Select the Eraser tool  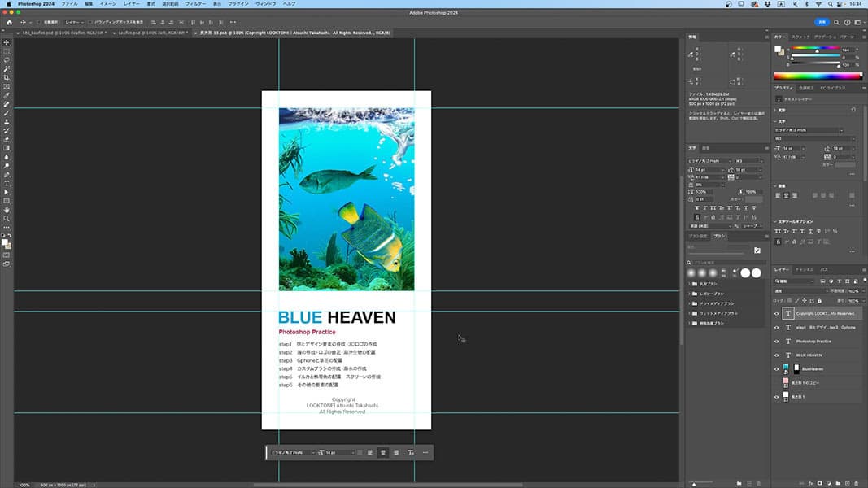click(7, 139)
